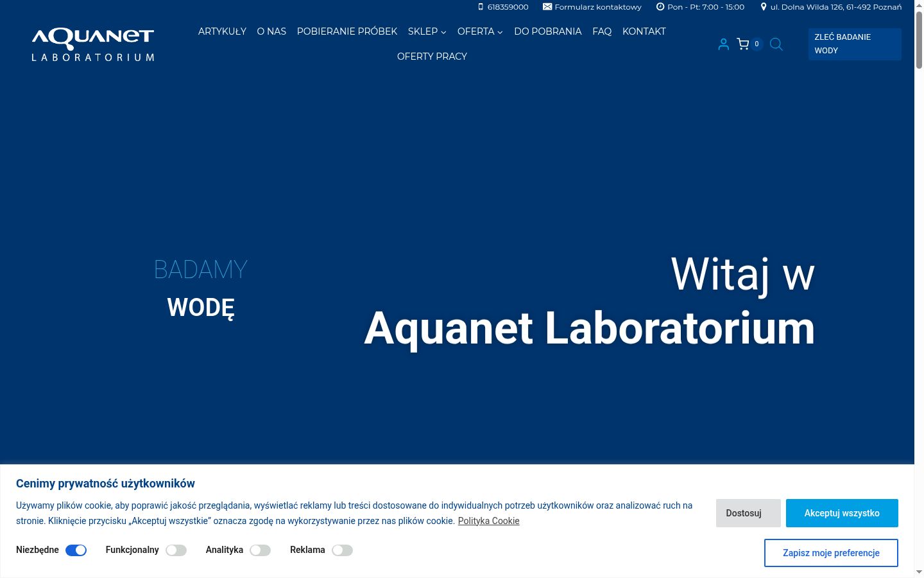Click the clock icon for opening hours

(x=660, y=7)
